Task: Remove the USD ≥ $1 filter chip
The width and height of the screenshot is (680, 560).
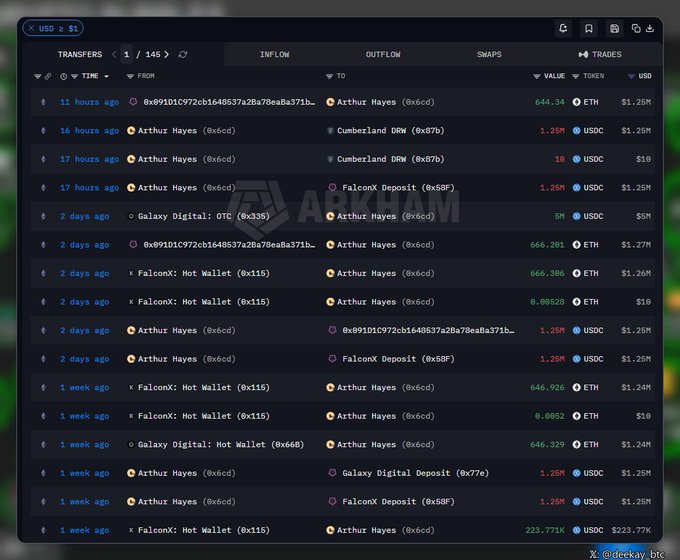Action: 31,28
